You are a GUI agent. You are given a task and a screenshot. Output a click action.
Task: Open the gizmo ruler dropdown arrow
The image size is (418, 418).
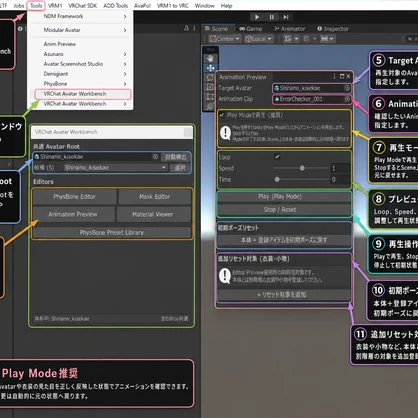click(x=331, y=39)
